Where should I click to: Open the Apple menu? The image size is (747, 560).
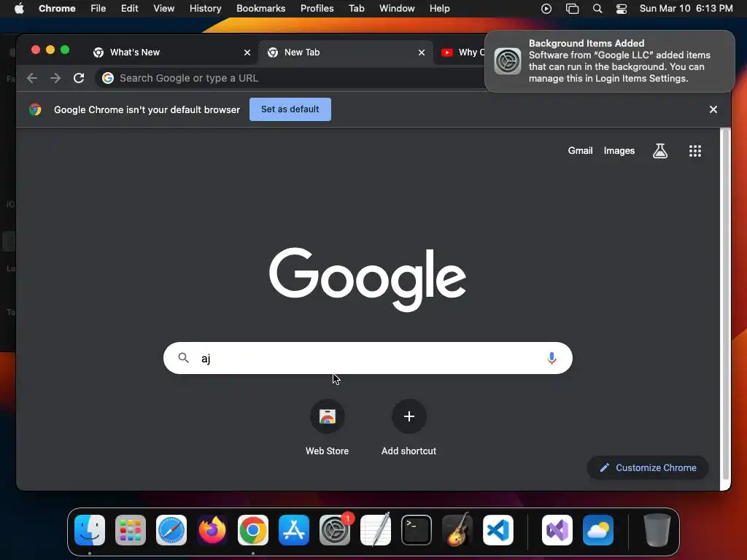click(x=19, y=9)
